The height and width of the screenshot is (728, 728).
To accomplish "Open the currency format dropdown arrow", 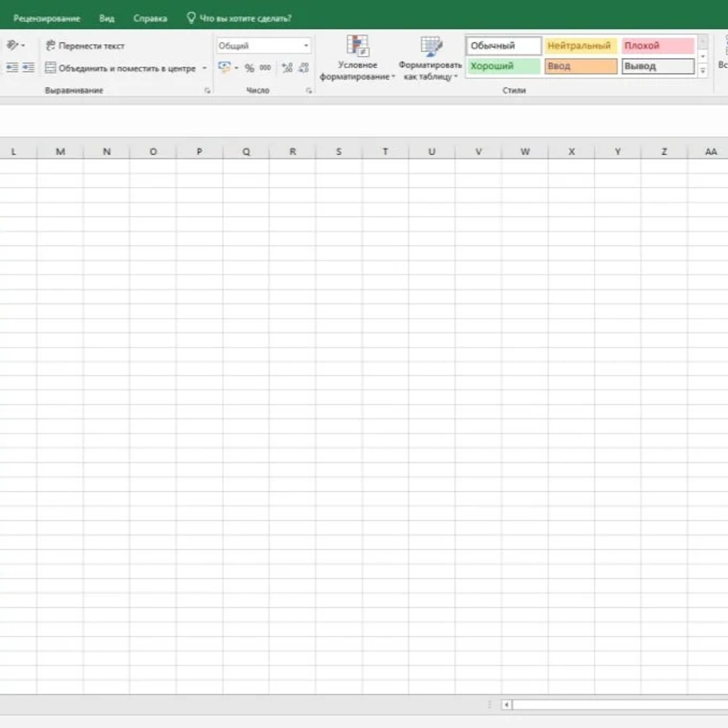I will 236,68.
